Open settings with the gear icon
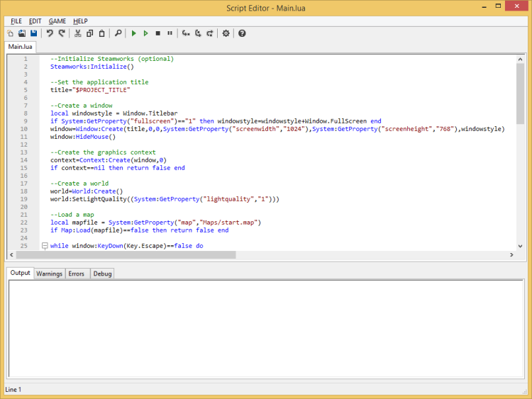The height and width of the screenshot is (399, 532). [226, 33]
